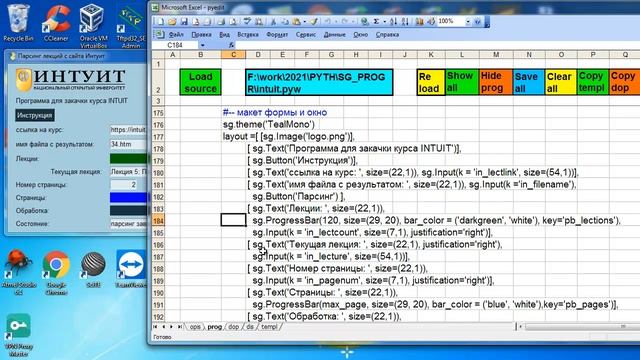Click the Cut scissors icon
The width and height of the screenshot is (640, 360).
(x=273, y=21)
